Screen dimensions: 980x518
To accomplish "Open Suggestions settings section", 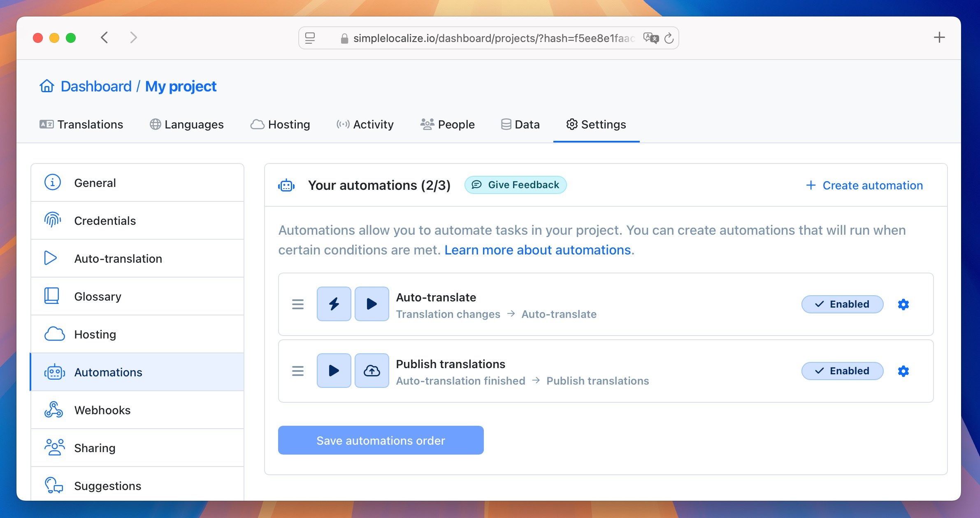I will tap(137, 484).
